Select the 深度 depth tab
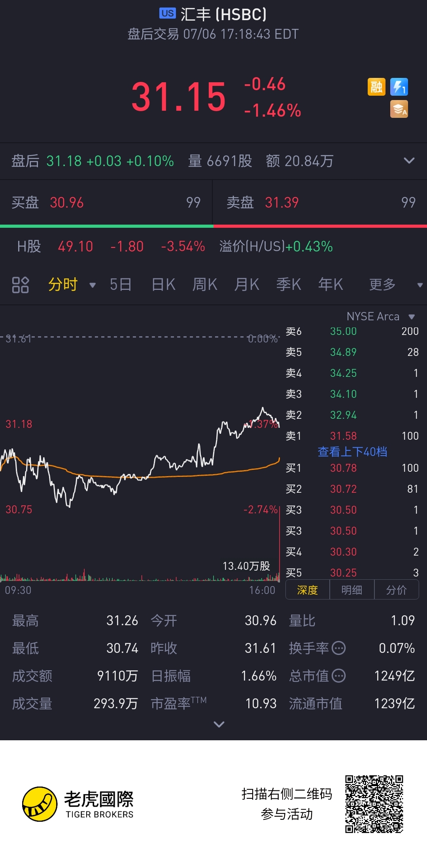The width and height of the screenshot is (427, 868). click(x=308, y=590)
